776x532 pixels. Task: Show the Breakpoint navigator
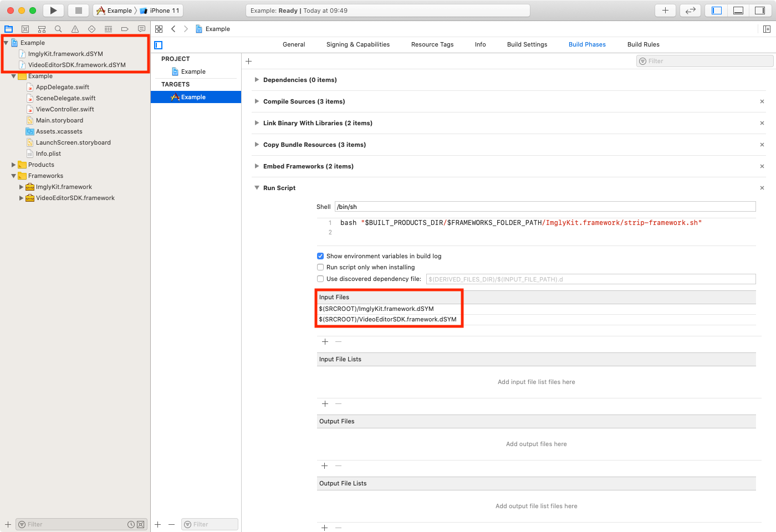click(x=125, y=29)
